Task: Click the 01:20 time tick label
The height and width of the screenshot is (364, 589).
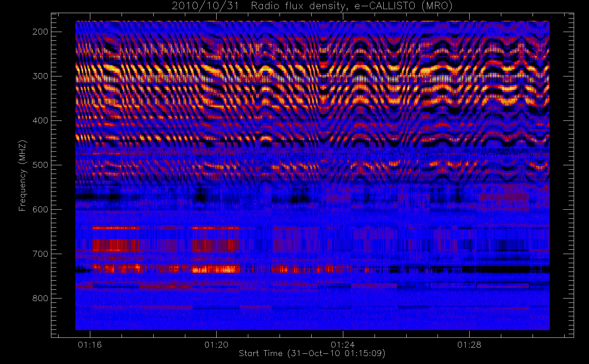Action: point(216,345)
